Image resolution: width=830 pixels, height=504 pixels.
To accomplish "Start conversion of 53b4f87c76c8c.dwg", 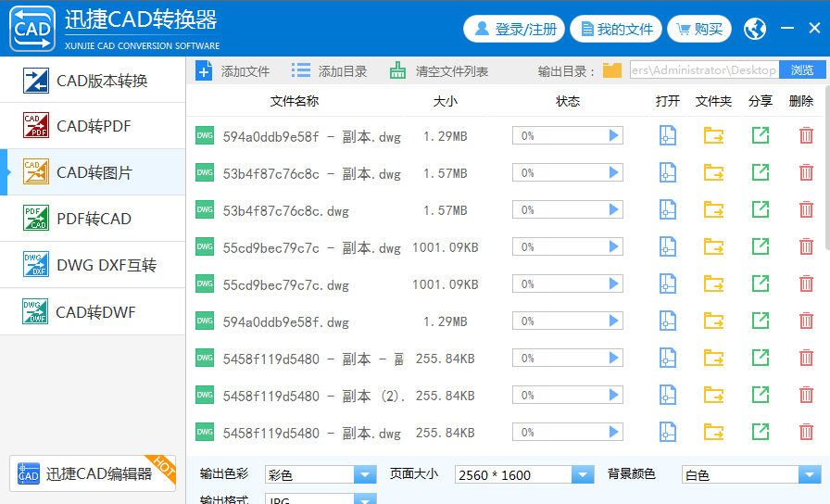I will pyautogui.click(x=613, y=209).
